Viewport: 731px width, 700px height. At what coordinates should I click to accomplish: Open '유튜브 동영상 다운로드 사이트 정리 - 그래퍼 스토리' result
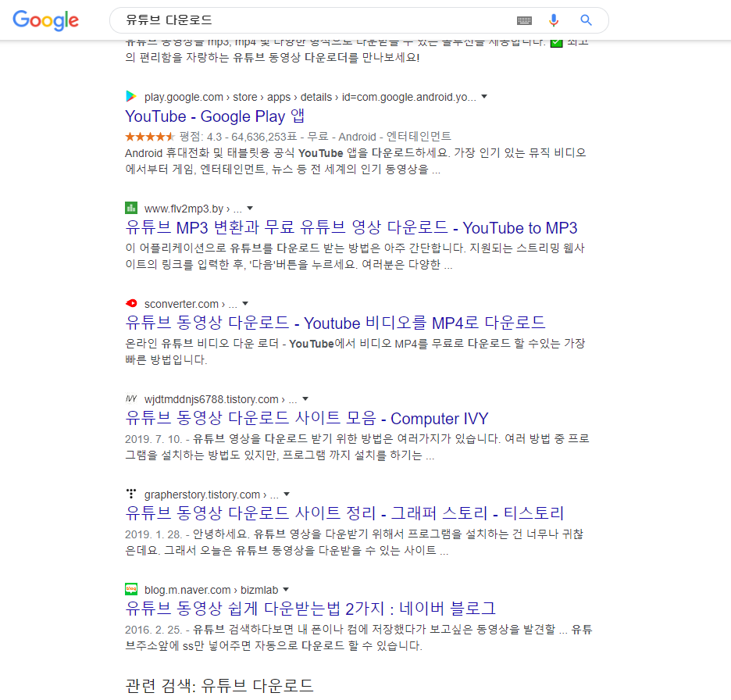pyautogui.click(x=344, y=513)
